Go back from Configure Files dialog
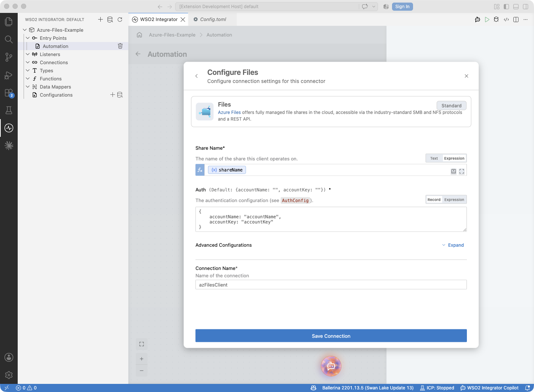This screenshot has width=534, height=392. point(197,76)
